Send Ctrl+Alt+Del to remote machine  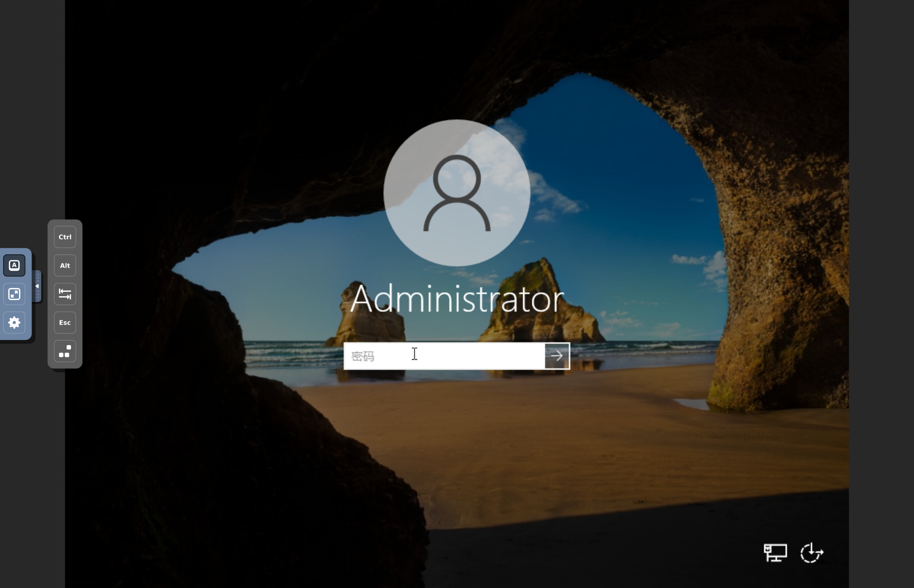pyautogui.click(x=65, y=351)
